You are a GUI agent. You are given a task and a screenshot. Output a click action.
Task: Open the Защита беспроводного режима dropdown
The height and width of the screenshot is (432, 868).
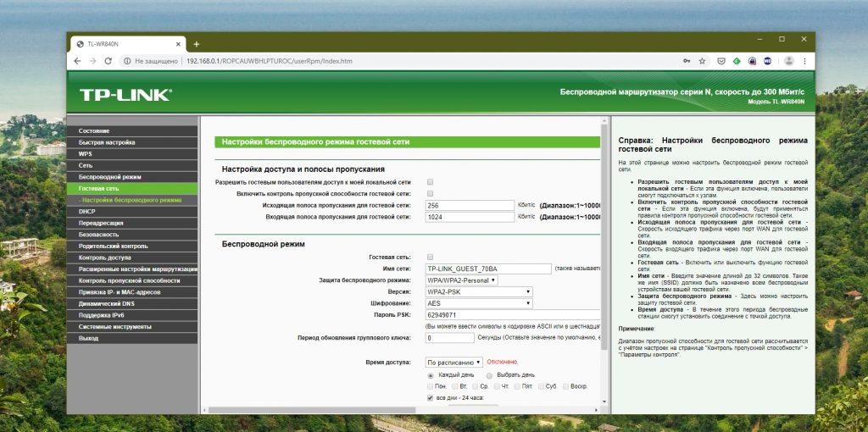461,280
